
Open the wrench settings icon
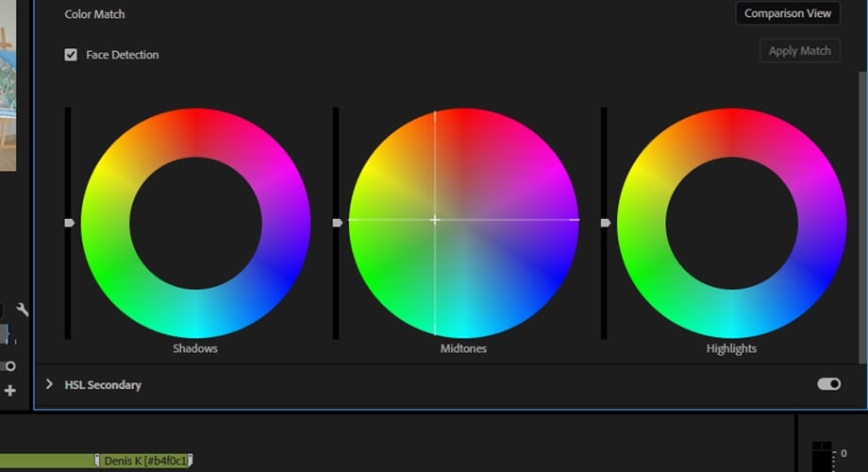(22, 309)
